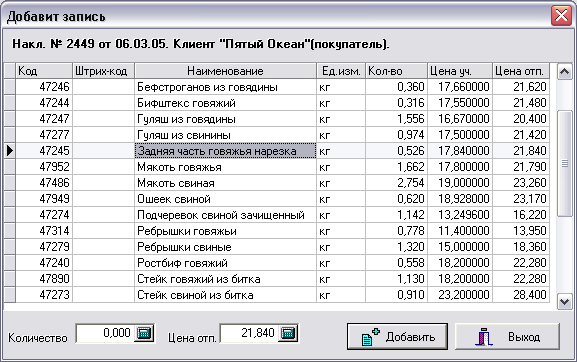Image resolution: width=577 pixels, height=362 pixels.
Task: Click the Цена отп. column header
Action: coord(521,71)
